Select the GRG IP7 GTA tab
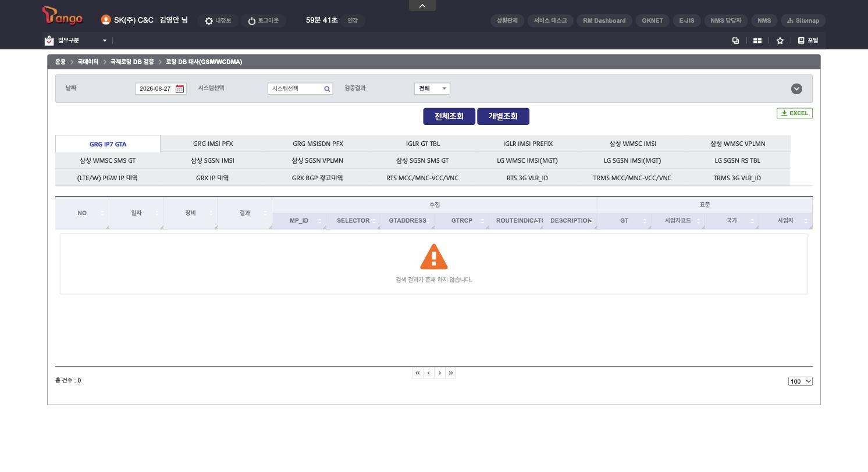The width and height of the screenshot is (868, 472). click(108, 144)
